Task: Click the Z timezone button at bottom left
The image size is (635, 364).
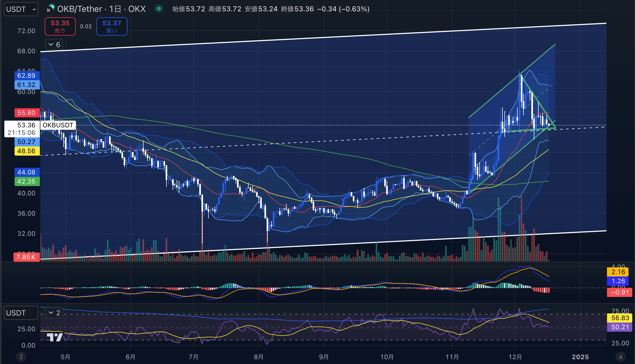Action: point(21,357)
